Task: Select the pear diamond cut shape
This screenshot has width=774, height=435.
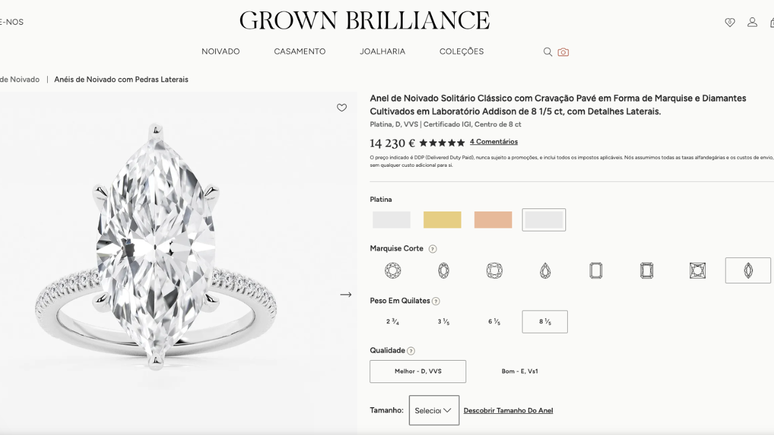Action: (x=545, y=271)
